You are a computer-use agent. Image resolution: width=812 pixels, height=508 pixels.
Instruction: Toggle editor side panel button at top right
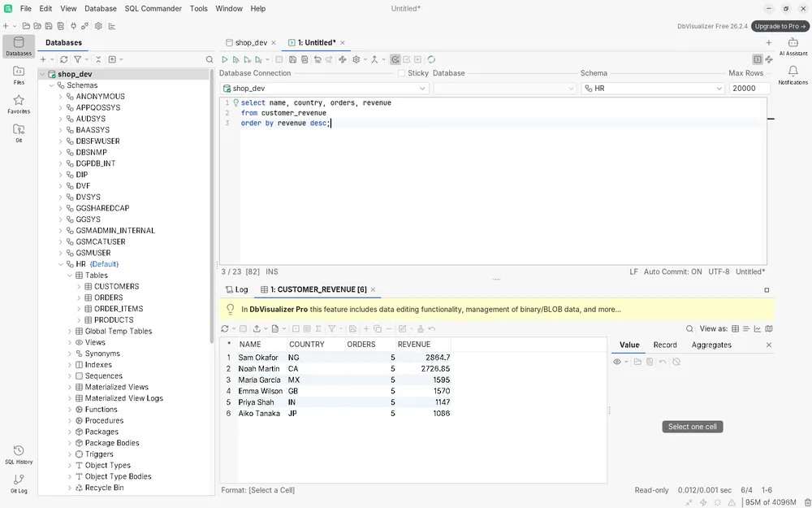[757, 59]
